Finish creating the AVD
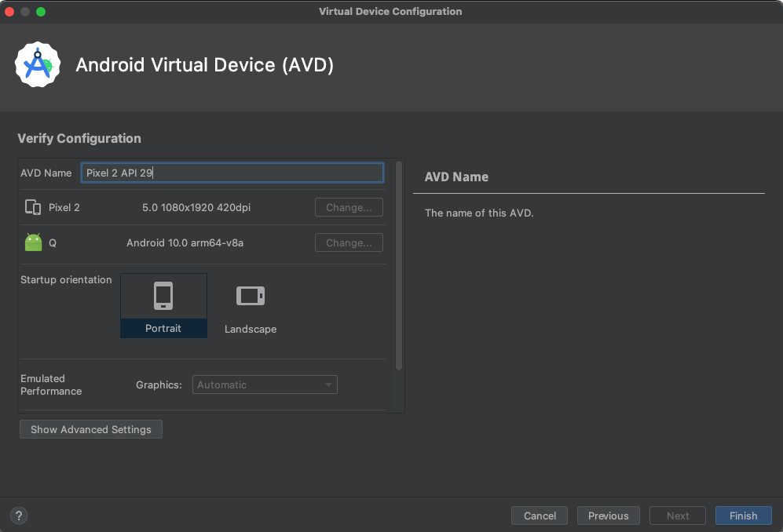Screen dimensions: 783x532 pyautogui.click(x=743, y=516)
